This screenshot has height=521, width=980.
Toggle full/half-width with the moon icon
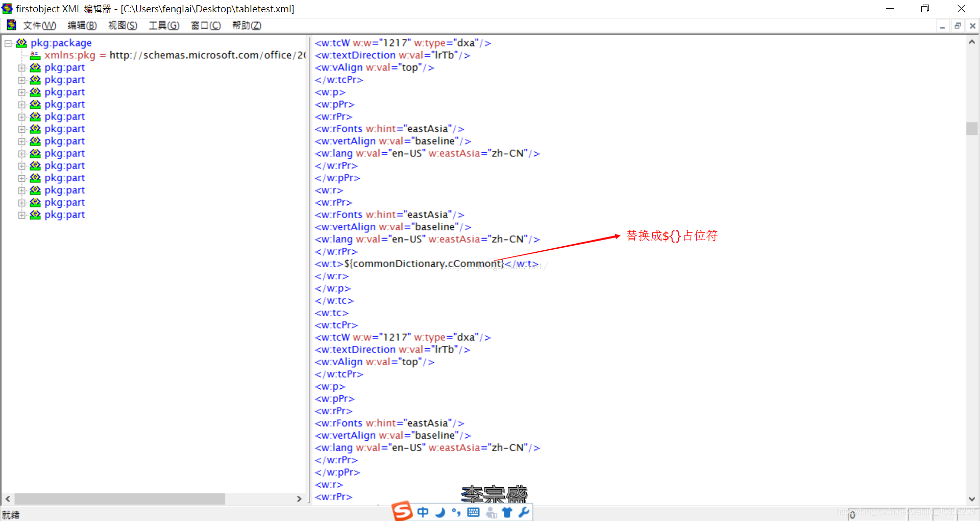point(439,512)
